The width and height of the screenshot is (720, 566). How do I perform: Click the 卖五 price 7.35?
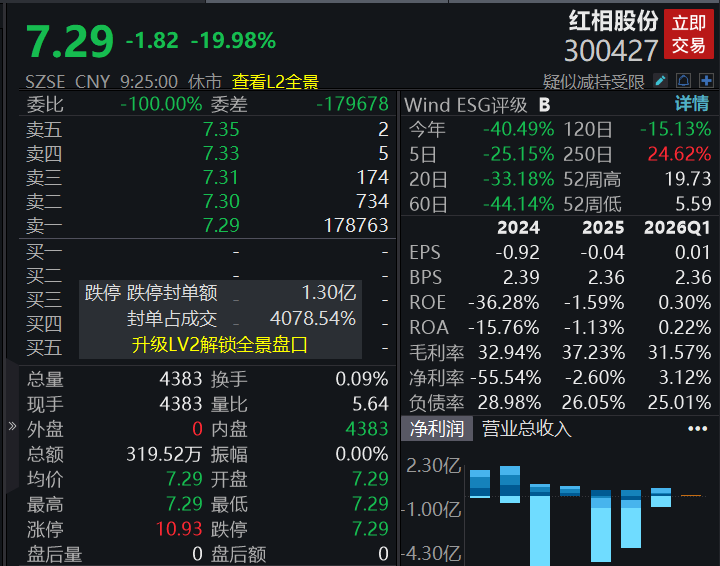[x=221, y=129]
